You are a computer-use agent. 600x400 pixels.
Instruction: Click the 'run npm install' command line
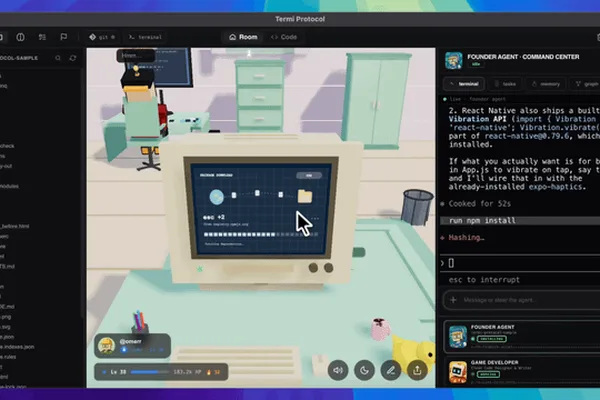tap(482, 220)
